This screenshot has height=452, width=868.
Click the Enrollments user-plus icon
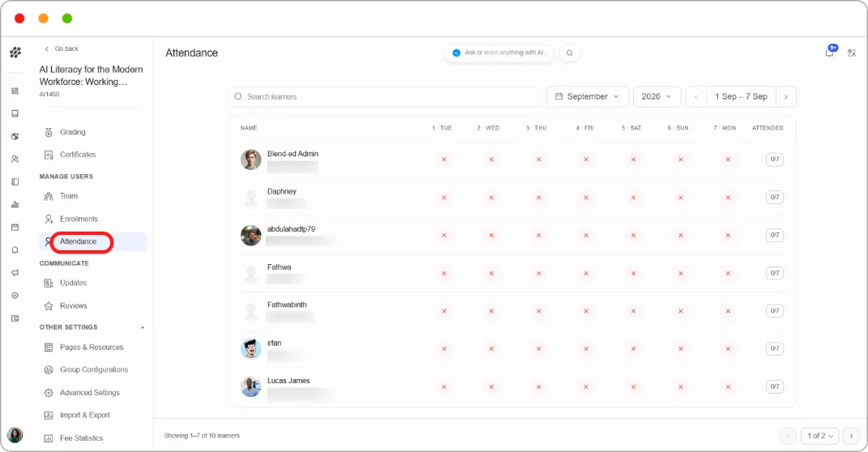pyautogui.click(x=49, y=219)
